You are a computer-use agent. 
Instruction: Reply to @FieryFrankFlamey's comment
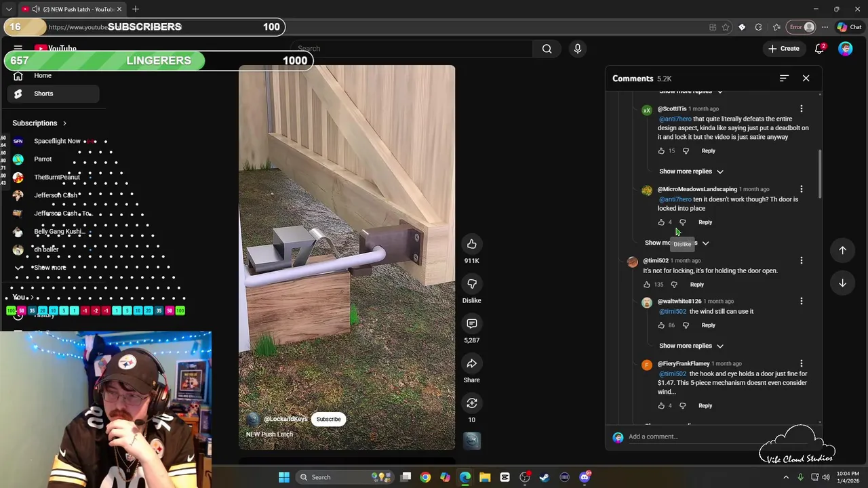point(705,406)
